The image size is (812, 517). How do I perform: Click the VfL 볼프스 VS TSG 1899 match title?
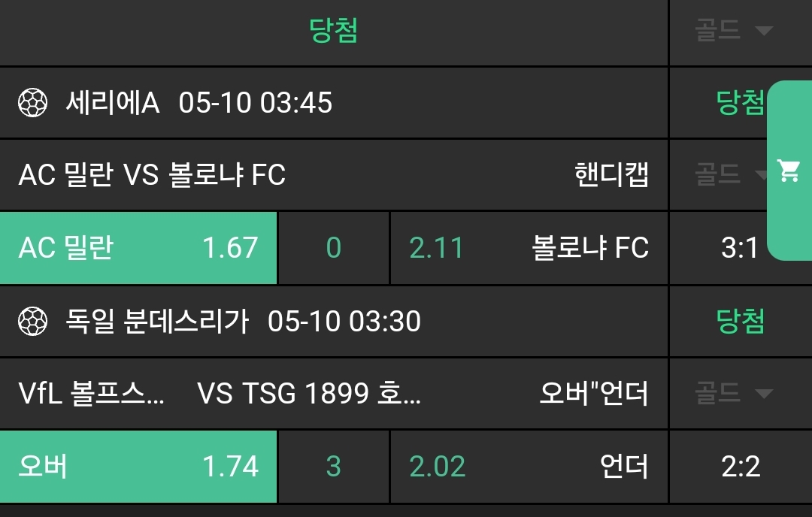click(220, 393)
